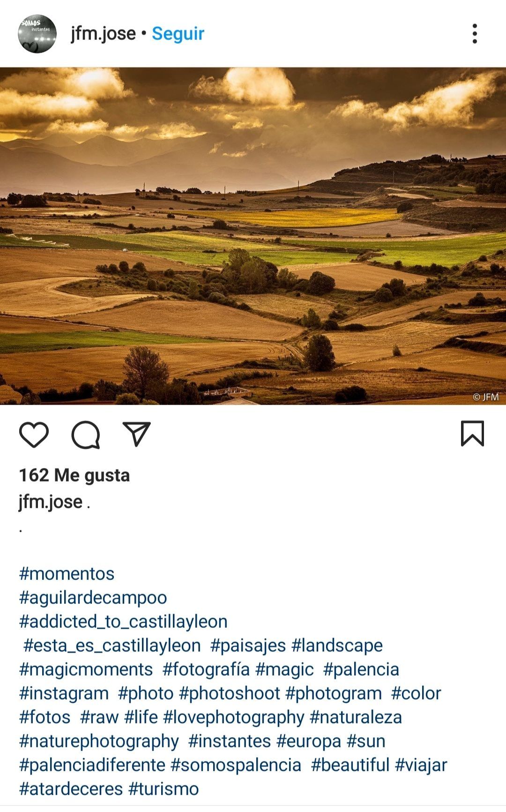Open jfm.jose username in header
This screenshot has width=506, height=812.
tap(103, 34)
